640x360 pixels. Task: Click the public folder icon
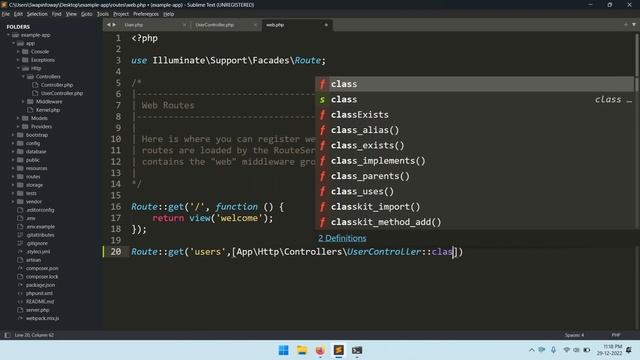[x=20, y=160]
